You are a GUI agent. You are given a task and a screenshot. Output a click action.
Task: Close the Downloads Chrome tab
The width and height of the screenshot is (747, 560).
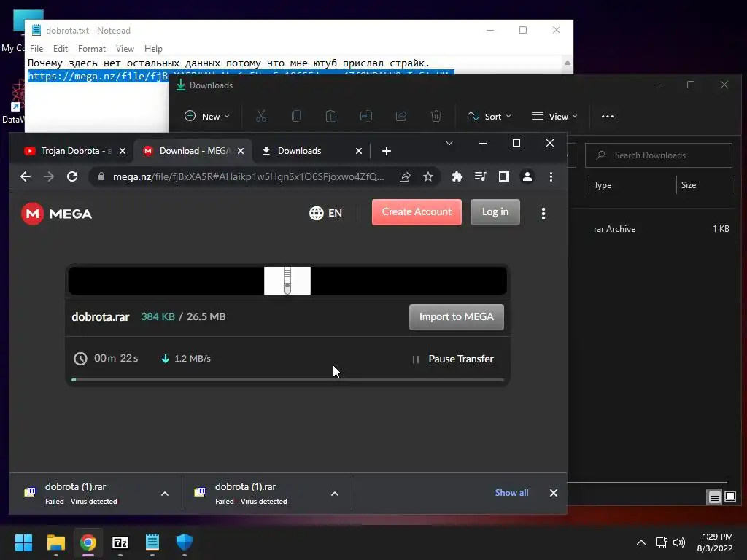pos(359,151)
